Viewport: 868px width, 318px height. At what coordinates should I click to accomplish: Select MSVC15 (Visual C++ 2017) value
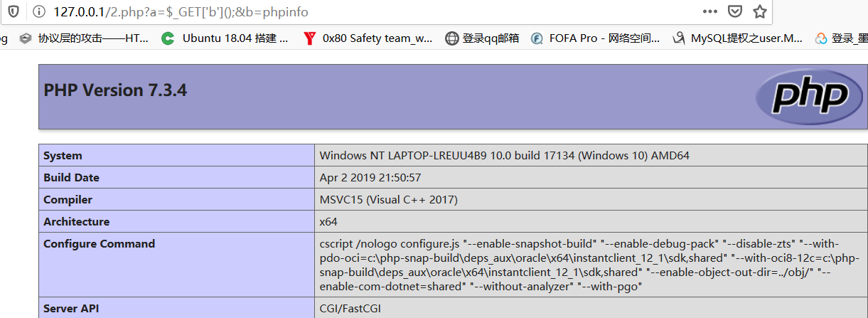coord(389,200)
